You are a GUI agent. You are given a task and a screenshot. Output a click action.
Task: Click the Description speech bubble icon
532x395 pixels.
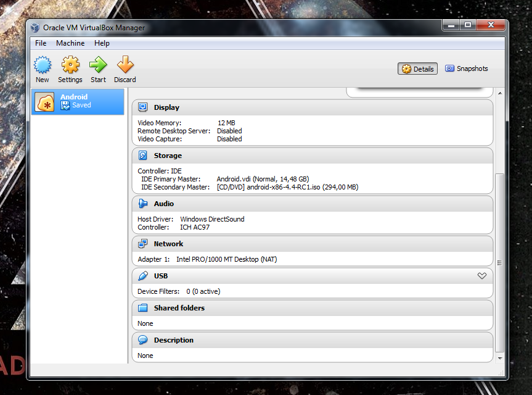143,340
